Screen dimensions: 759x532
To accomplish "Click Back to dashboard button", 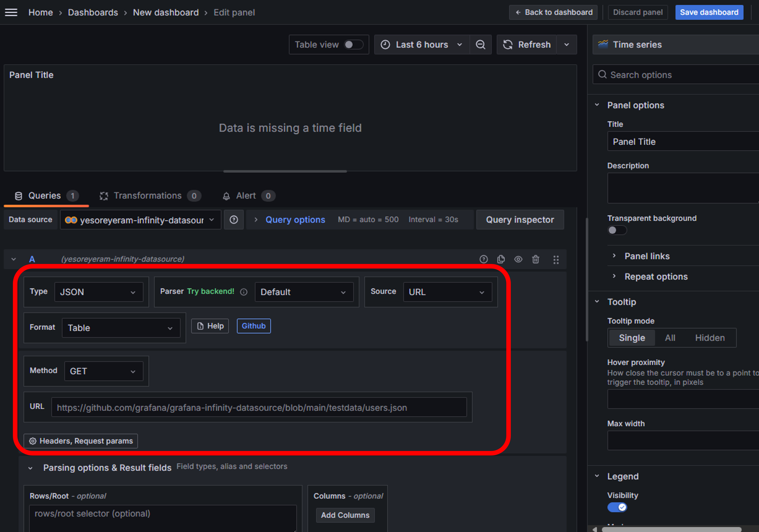I will pyautogui.click(x=553, y=12).
